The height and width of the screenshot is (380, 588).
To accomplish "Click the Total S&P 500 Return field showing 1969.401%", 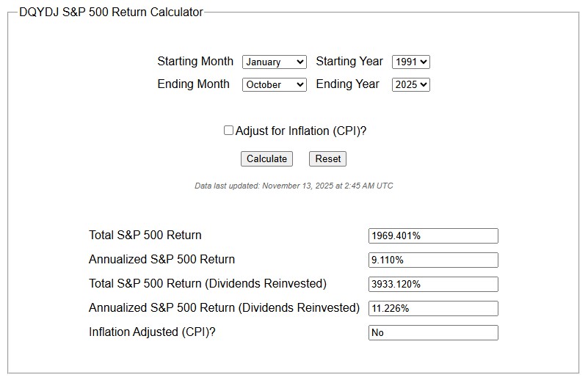I will pyautogui.click(x=432, y=235).
